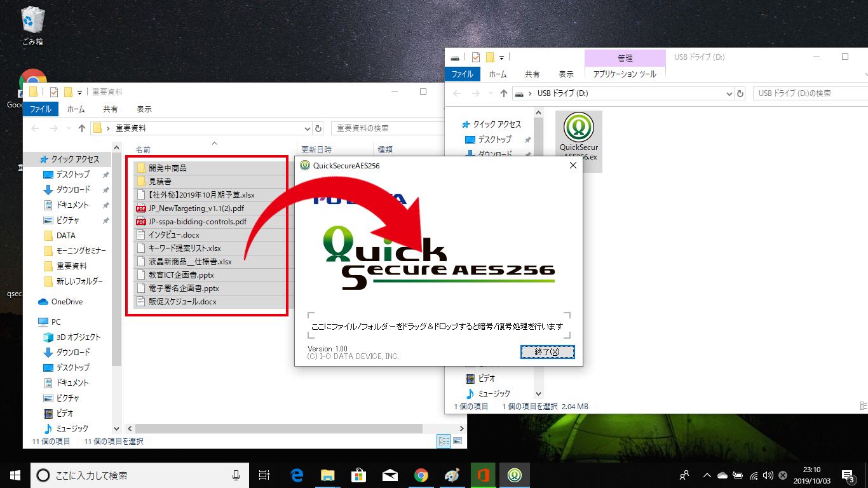Screen dimensions: 868x488
Task: Click properties icon in 重要資料 quick access toolbar
Action: pos(54,92)
